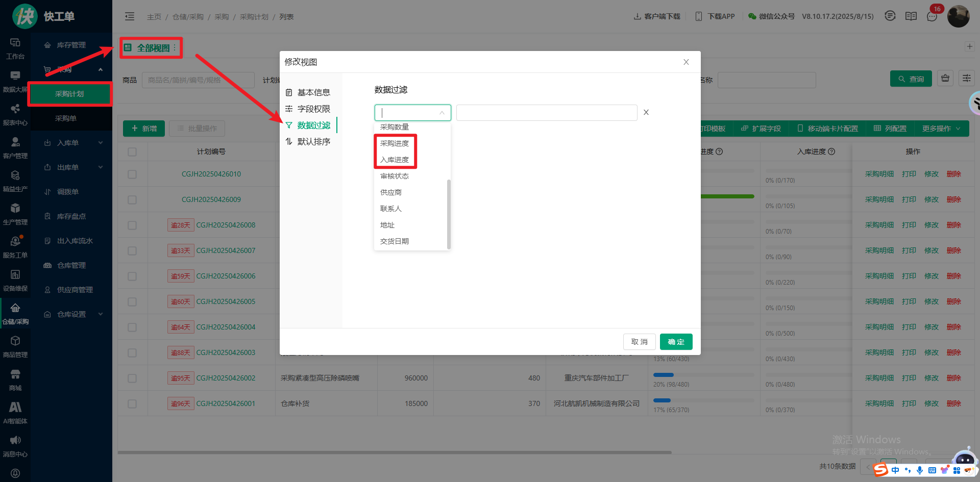
Task: Open the message notifications icon with badge 16
Action: (932, 16)
